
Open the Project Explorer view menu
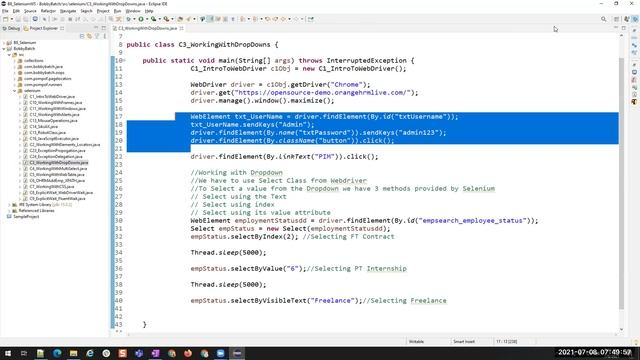pos(104,36)
